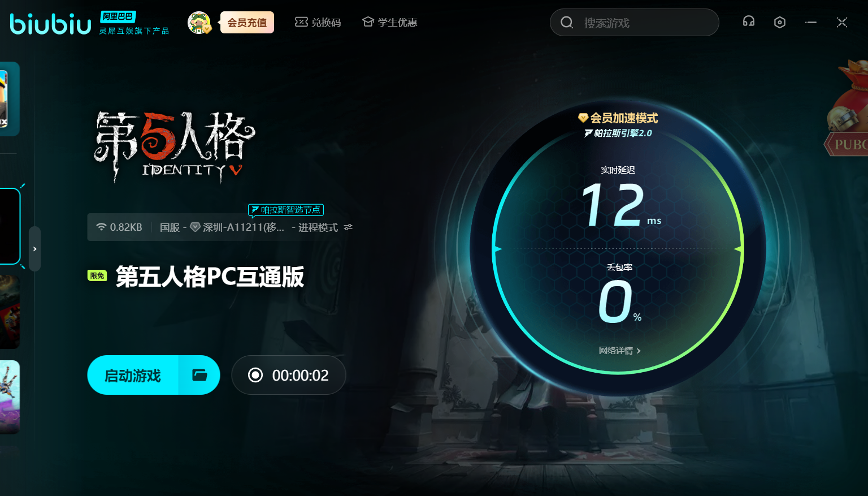Viewport: 868px width, 496px height.
Task: Click the 限免 free badge
Action: tap(97, 275)
